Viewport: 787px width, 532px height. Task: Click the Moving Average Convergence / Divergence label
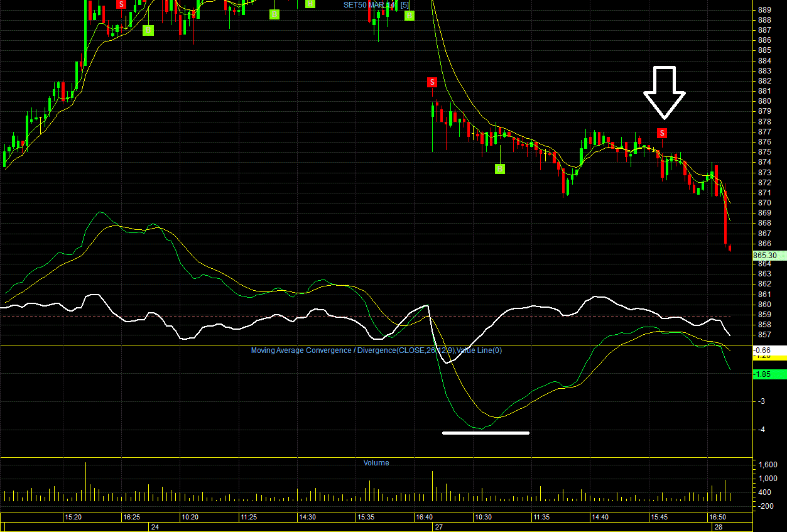pos(376,350)
